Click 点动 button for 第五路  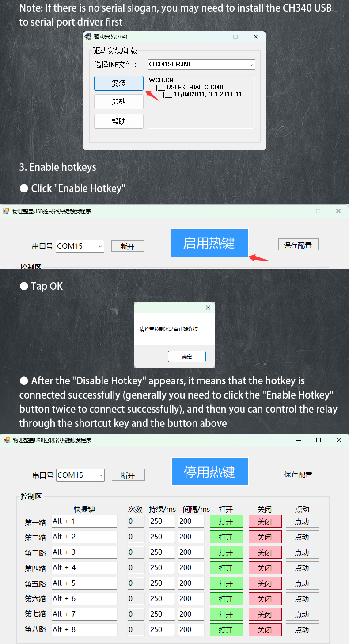pyautogui.click(x=302, y=583)
